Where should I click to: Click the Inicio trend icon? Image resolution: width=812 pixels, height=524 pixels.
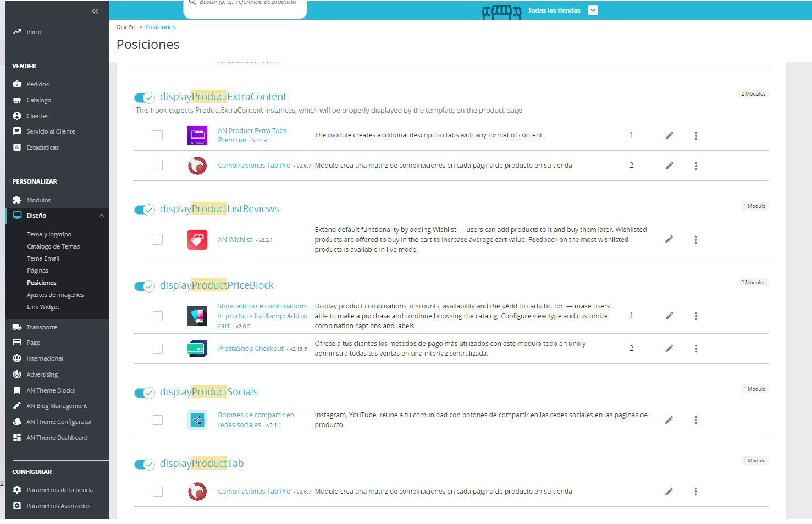[x=17, y=32]
